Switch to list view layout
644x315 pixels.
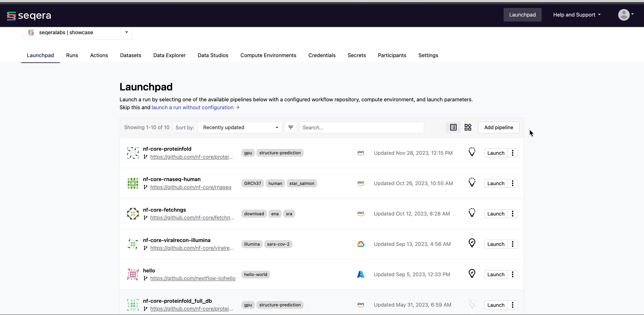(453, 127)
